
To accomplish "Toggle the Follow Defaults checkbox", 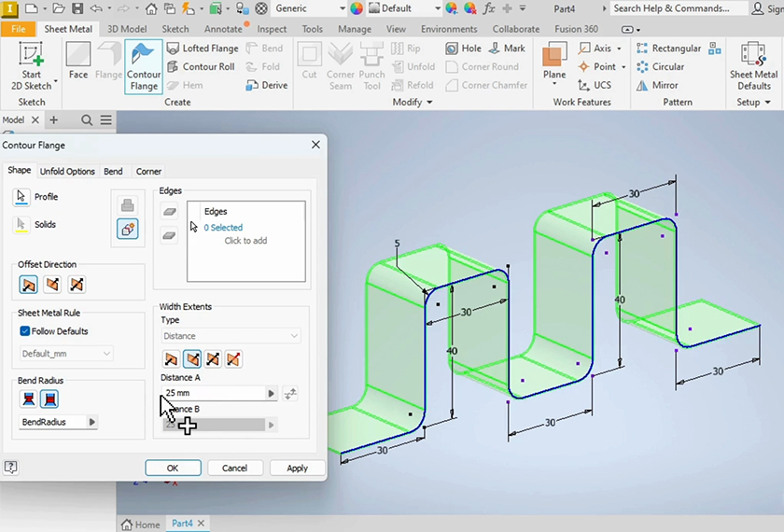I will (x=26, y=331).
